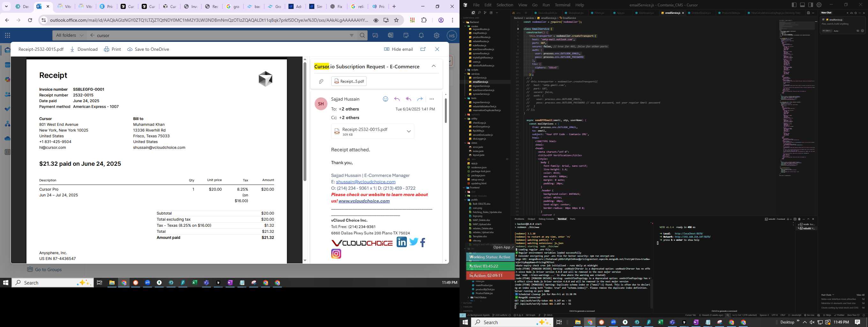This screenshot has height=327, width=868.
Task: Reply to Sajjad Hussain's email
Action: [x=397, y=99]
